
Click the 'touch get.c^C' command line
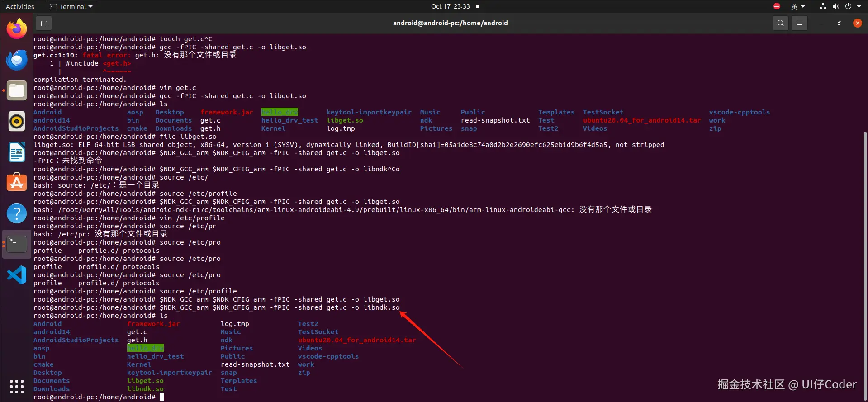click(123, 39)
